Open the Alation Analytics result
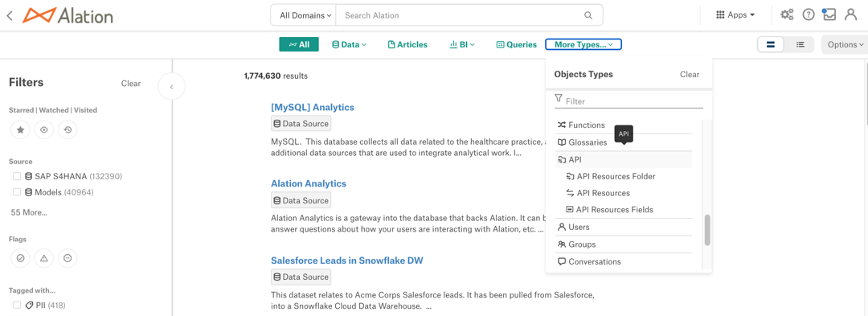868x316 pixels. (309, 183)
